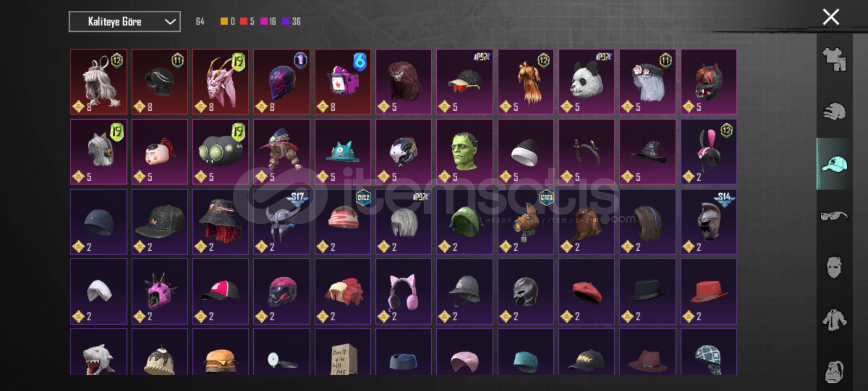Select the green Frankenstein mask item
Image resolution: width=868 pixels, height=391 pixels.
tap(465, 152)
